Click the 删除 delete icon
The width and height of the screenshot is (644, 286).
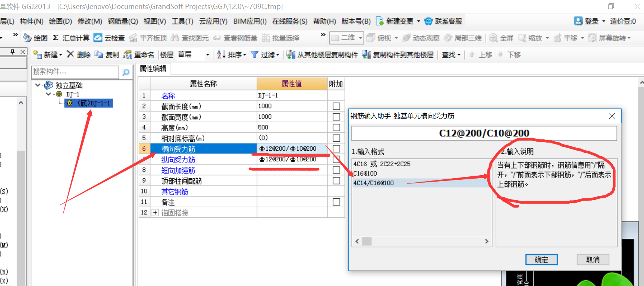tap(70, 54)
